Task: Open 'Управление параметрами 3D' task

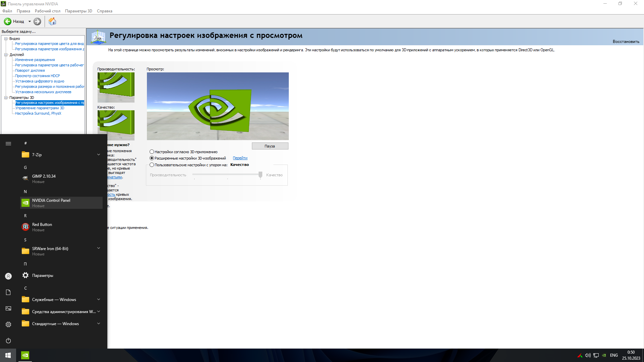Action: click(x=40, y=108)
